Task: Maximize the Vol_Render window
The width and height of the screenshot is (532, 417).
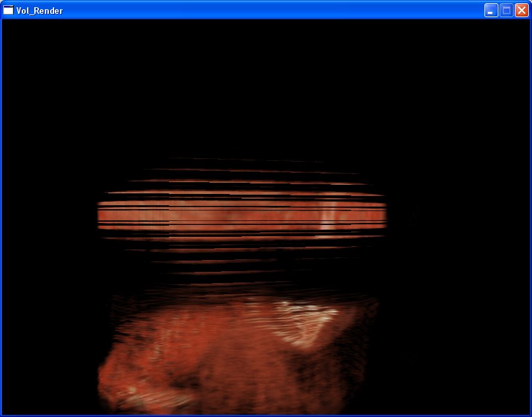Action: pyautogui.click(x=506, y=10)
